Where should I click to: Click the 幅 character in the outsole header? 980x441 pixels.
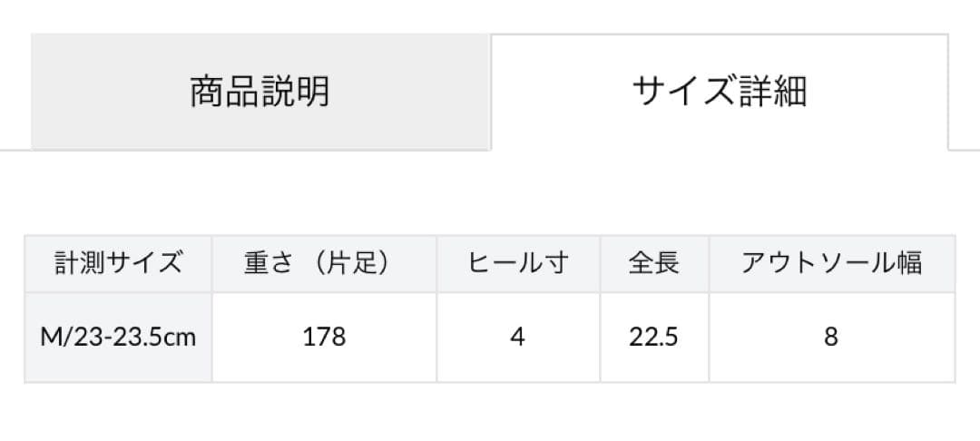tap(909, 263)
